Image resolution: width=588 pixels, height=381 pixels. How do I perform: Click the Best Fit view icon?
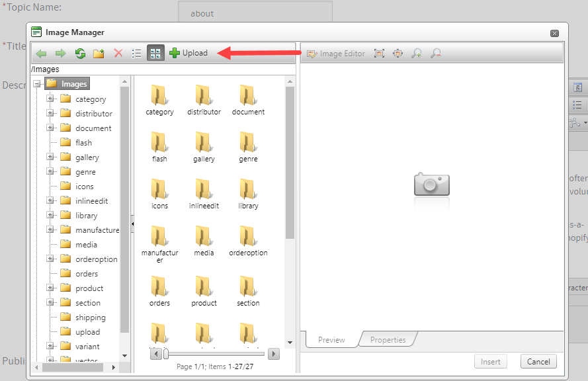379,53
